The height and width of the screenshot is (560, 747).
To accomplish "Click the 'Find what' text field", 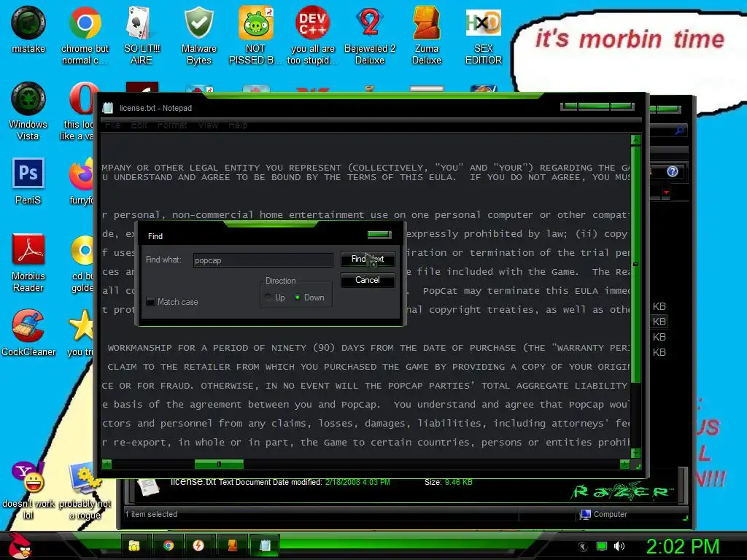I will (x=263, y=260).
